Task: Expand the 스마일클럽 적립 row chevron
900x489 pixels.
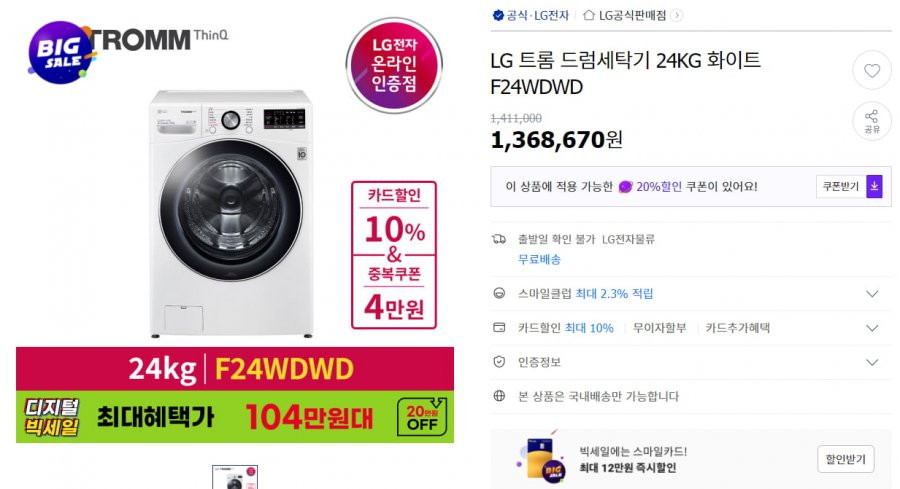Action: coord(872,294)
